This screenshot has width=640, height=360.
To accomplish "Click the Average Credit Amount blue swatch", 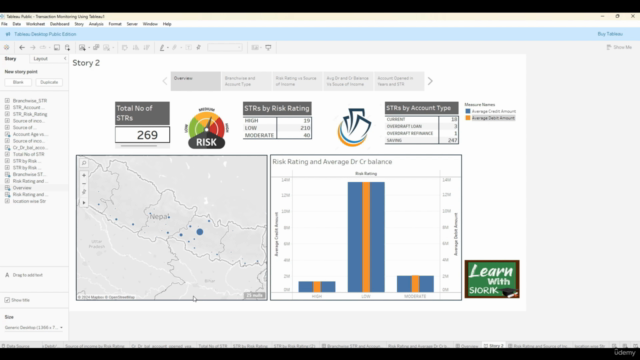I will click(x=468, y=111).
